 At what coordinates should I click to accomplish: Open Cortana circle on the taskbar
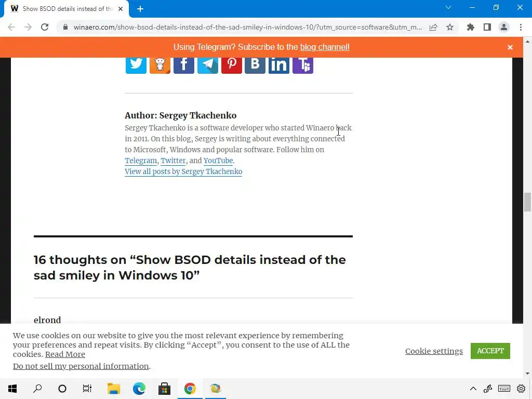62,389
